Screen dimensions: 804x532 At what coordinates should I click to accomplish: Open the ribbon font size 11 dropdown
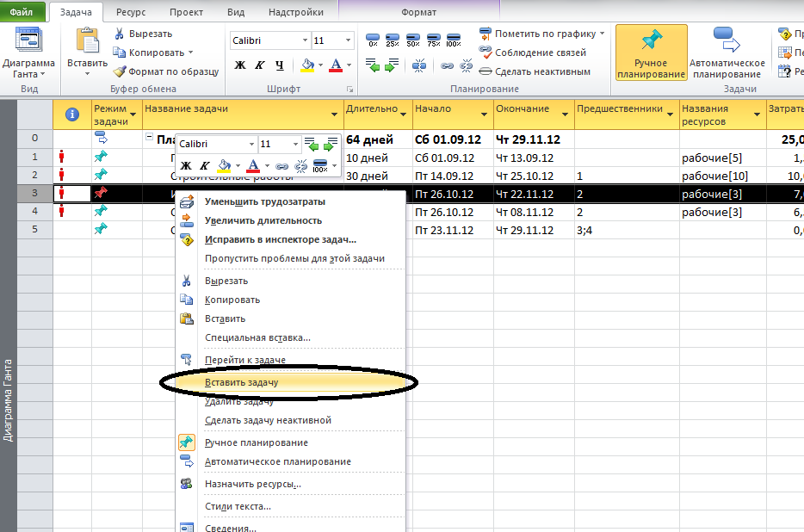pyautogui.click(x=348, y=40)
